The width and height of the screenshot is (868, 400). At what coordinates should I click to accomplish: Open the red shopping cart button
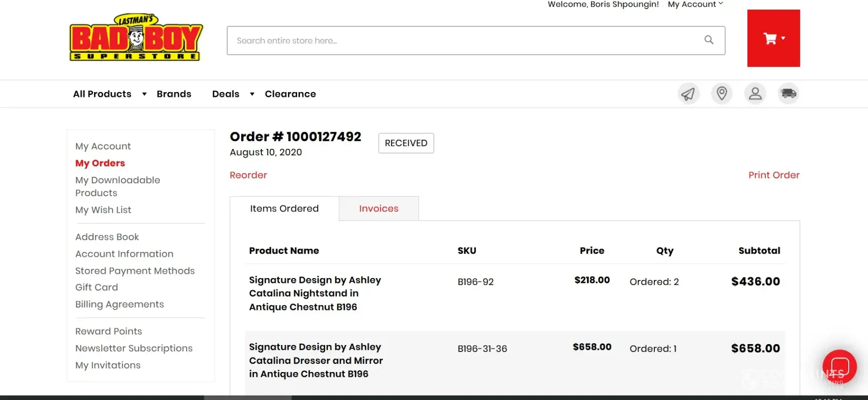point(773,39)
